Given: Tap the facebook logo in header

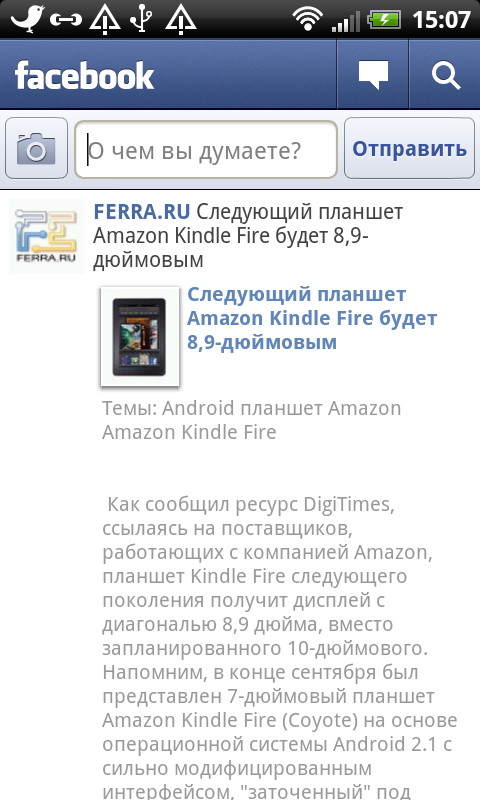Looking at the screenshot, I should 84,76.
